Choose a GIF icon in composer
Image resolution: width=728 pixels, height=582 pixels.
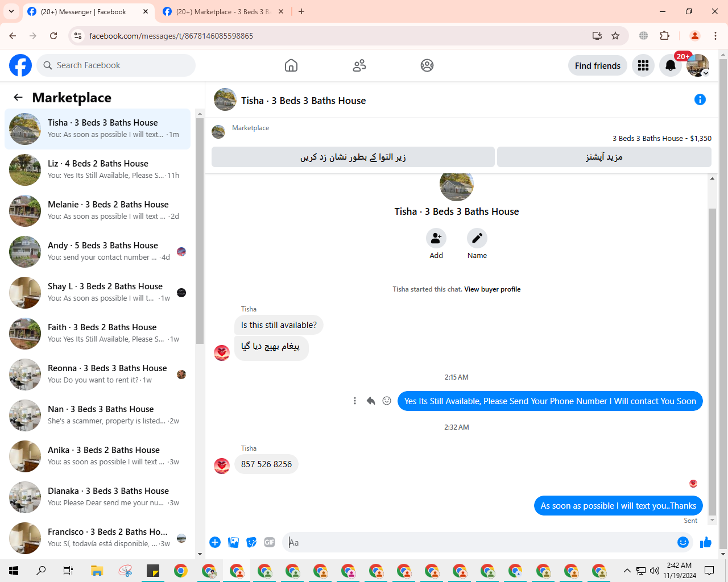pyautogui.click(x=270, y=542)
